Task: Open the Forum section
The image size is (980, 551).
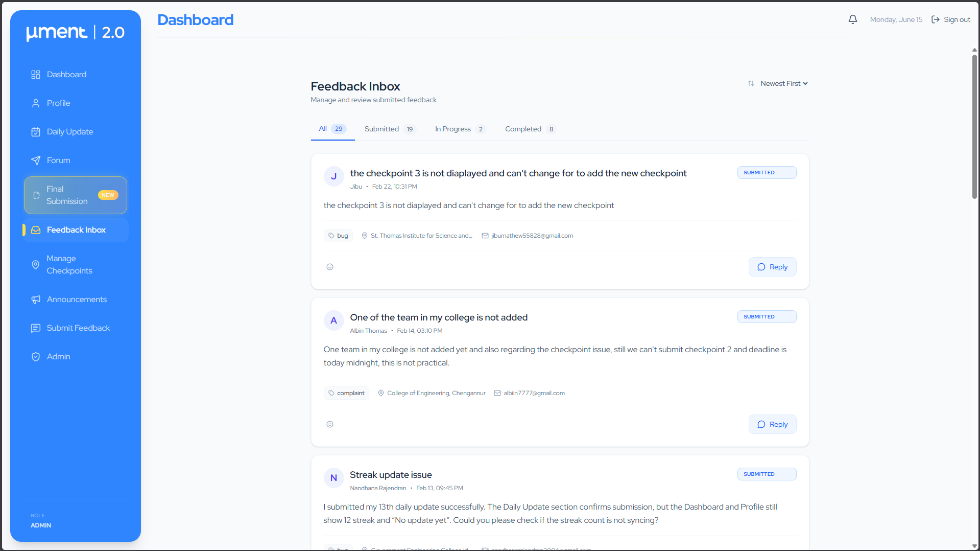Action: coord(76,160)
